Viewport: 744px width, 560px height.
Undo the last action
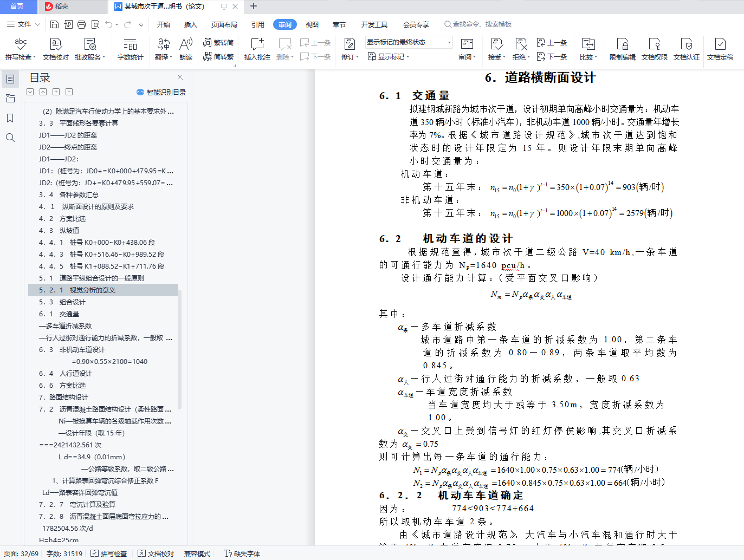pyautogui.click(x=109, y=24)
